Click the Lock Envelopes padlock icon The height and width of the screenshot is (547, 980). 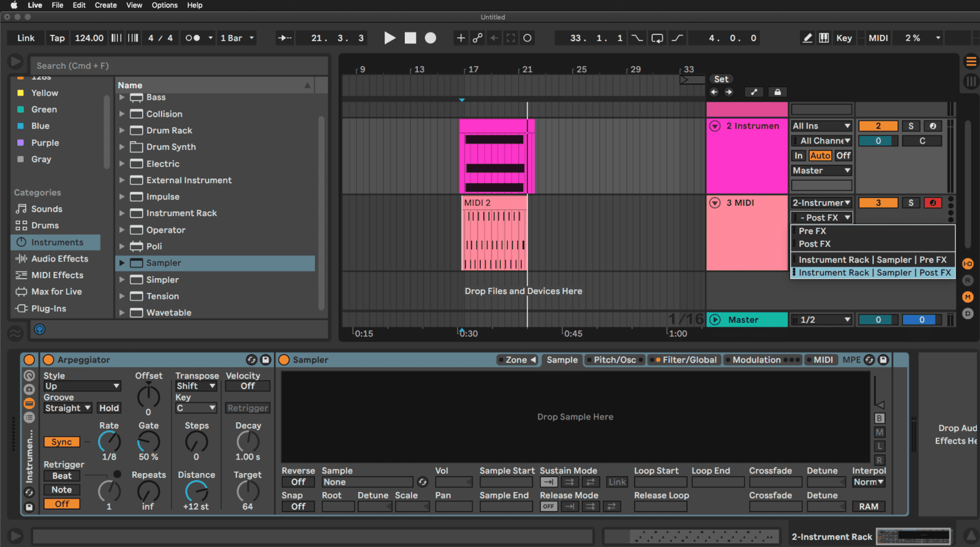[x=777, y=92]
